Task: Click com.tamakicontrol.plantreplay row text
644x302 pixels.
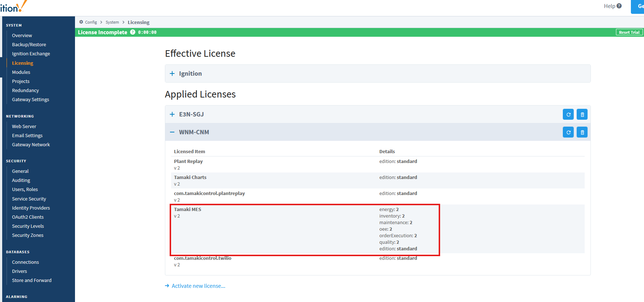Action: tap(209, 193)
